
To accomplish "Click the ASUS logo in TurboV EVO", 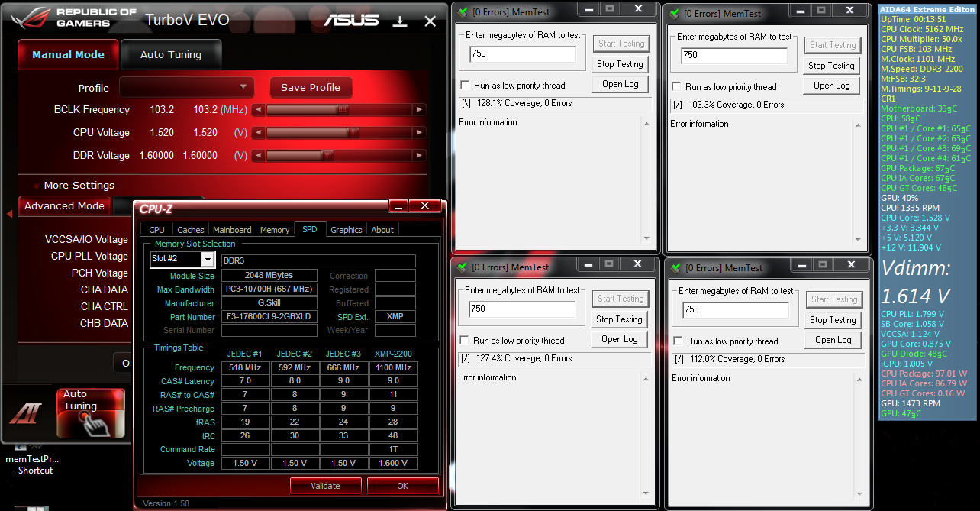I will pyautogui.click(x=351, y=20).
